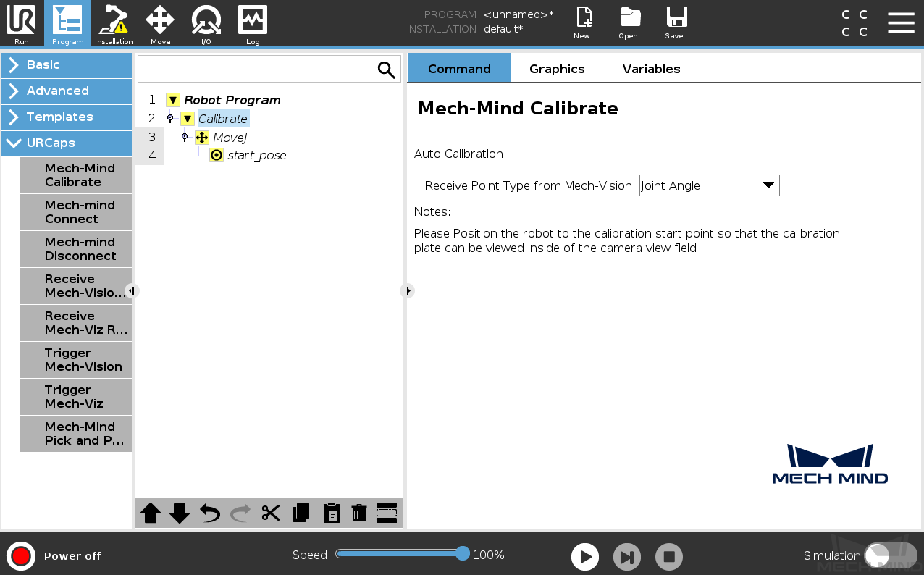This screenshot has width=924, height=575.
Task: Select the MoveJ tree node
Action: (x=230, y=138)
